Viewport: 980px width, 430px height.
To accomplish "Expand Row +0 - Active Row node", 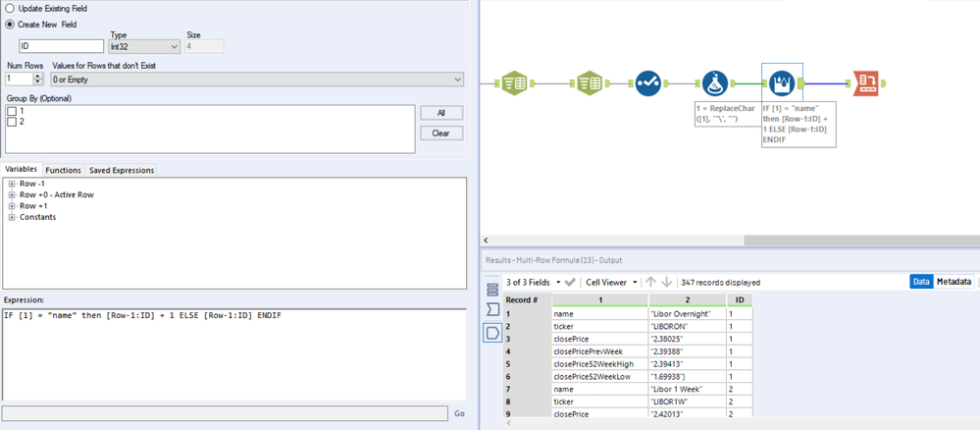I will [x=12, y=195].
